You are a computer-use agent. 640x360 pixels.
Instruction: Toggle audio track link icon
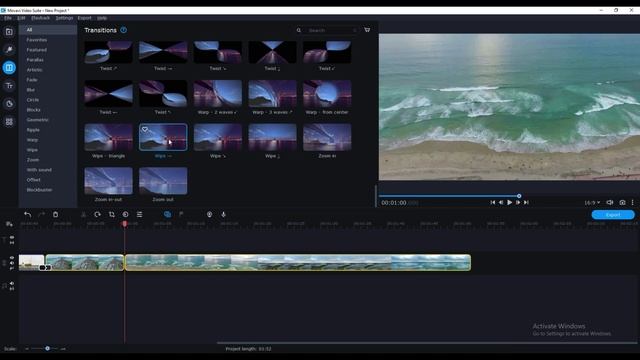12,289
